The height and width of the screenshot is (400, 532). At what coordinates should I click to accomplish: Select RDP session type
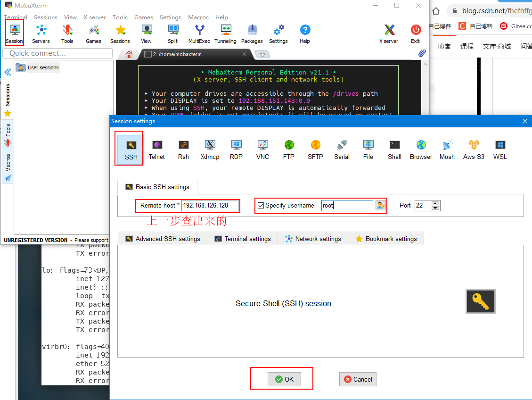point(236,150)
